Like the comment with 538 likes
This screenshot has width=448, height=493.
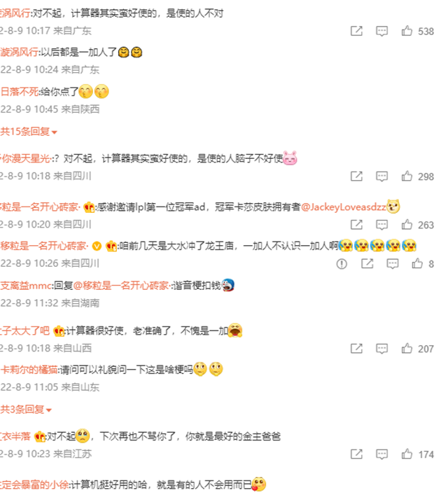407,31
